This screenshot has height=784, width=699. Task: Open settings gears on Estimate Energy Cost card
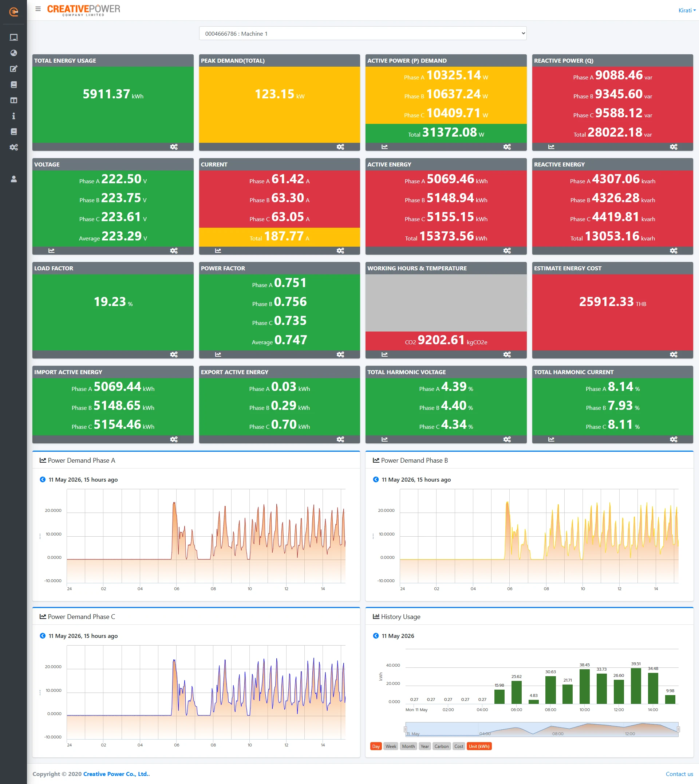click(674, 354)
